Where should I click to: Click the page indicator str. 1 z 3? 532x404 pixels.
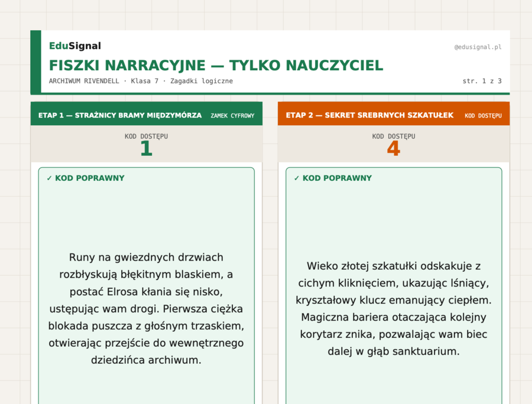482,81
